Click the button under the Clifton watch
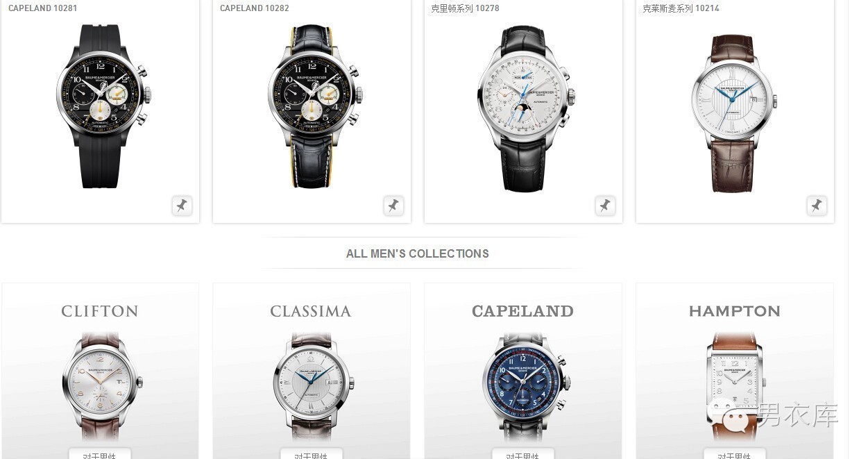Screen dimensions: 868x459 [100, 453]
